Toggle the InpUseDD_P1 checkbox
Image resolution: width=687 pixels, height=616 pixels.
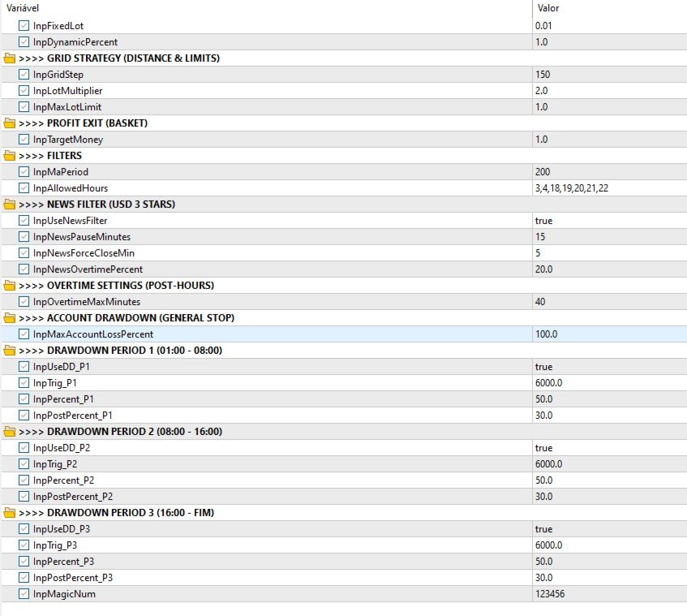24,367
